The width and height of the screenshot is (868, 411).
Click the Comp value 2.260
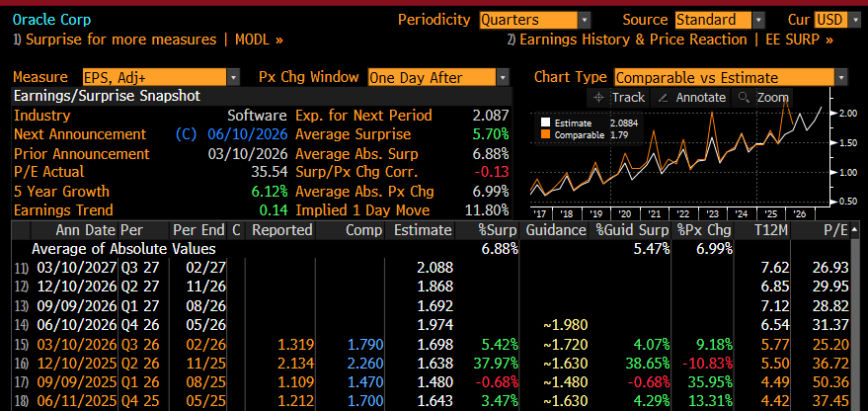pos(365,364)
